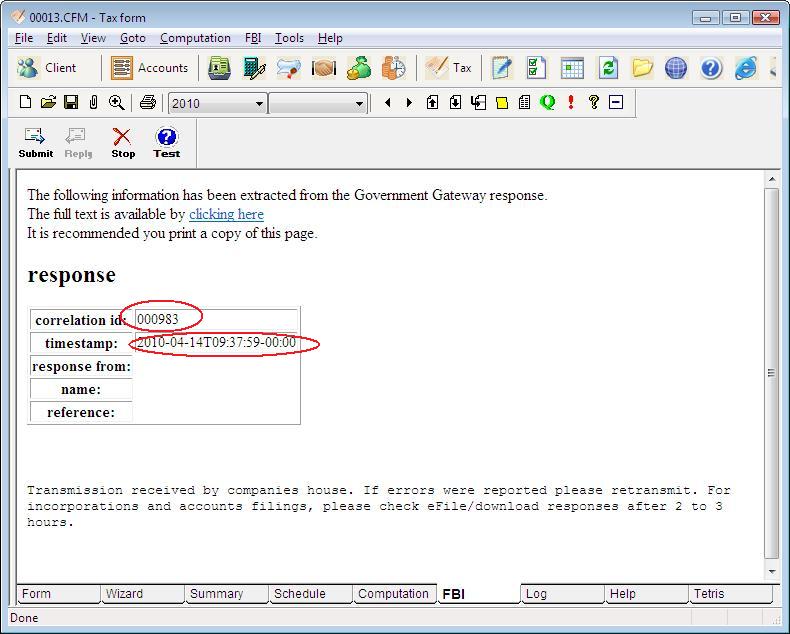Screen dimensions: 790x634
Task: Click the boxed minus collapse icon
Action: pos(616,103)
